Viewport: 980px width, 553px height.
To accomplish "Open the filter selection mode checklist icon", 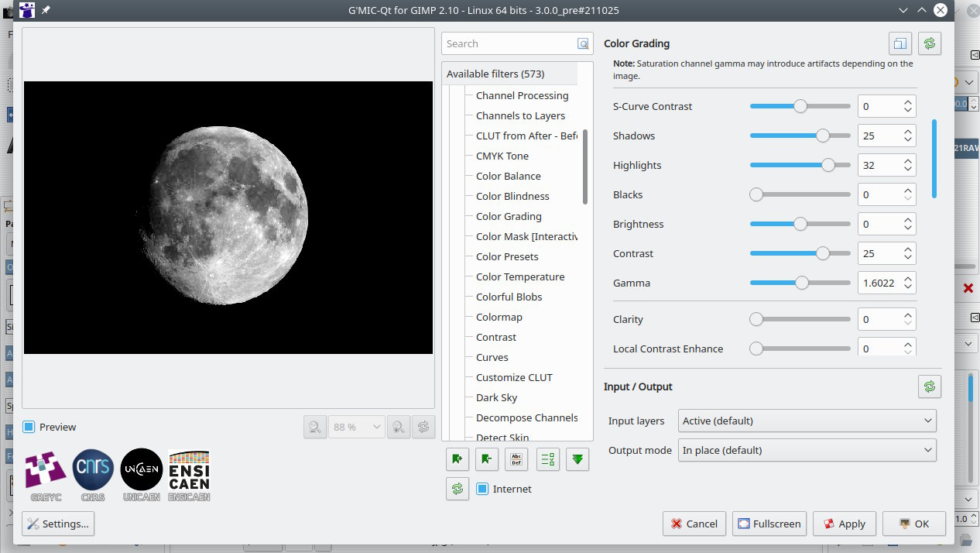I will click(x=548, y=459).
